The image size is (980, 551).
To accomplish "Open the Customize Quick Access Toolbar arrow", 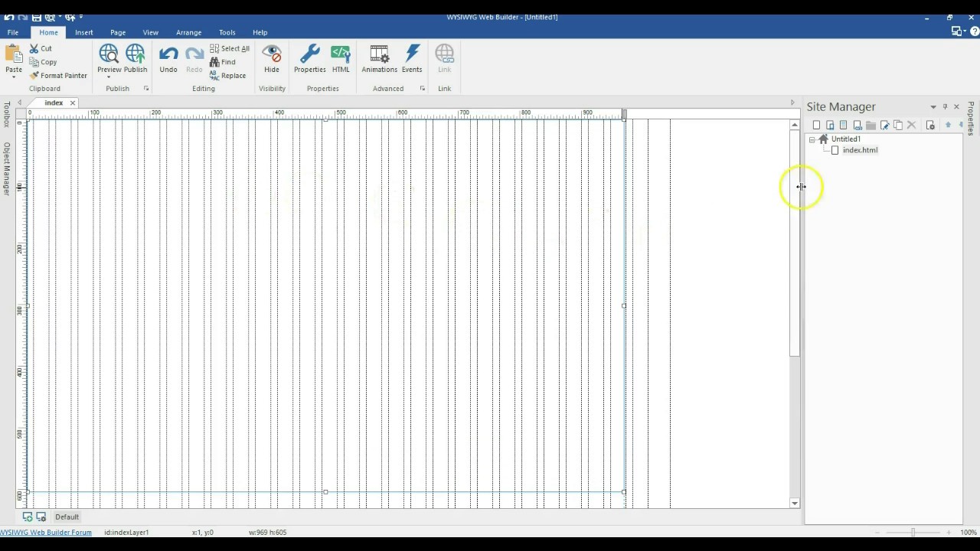I will (x=81, y=17).
